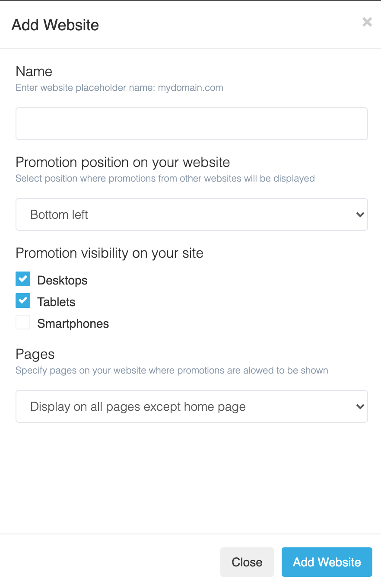Open the 'Display on all pages except home page' dropdown
This screenshot has height=588, width=381.
[x=191, y=406]
